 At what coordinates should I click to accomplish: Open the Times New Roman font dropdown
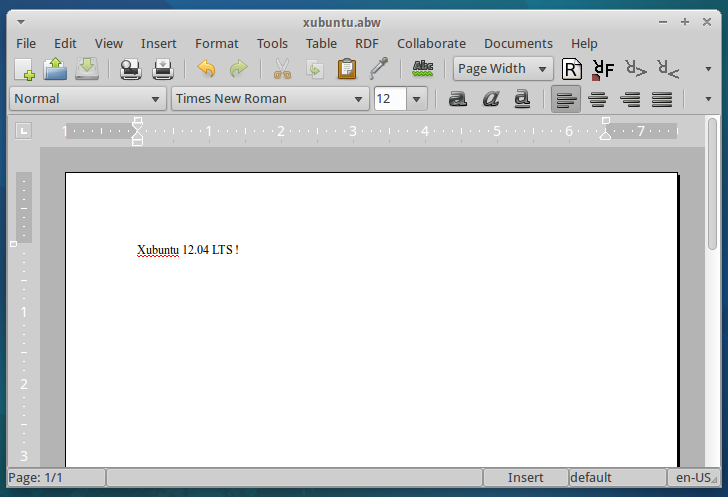tap(270, 98)
